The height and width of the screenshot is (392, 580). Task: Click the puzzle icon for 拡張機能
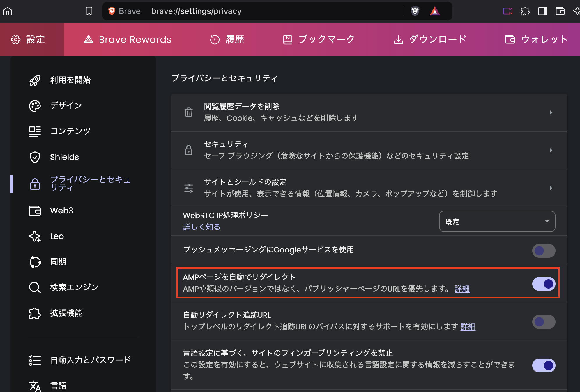pos(35,313)
